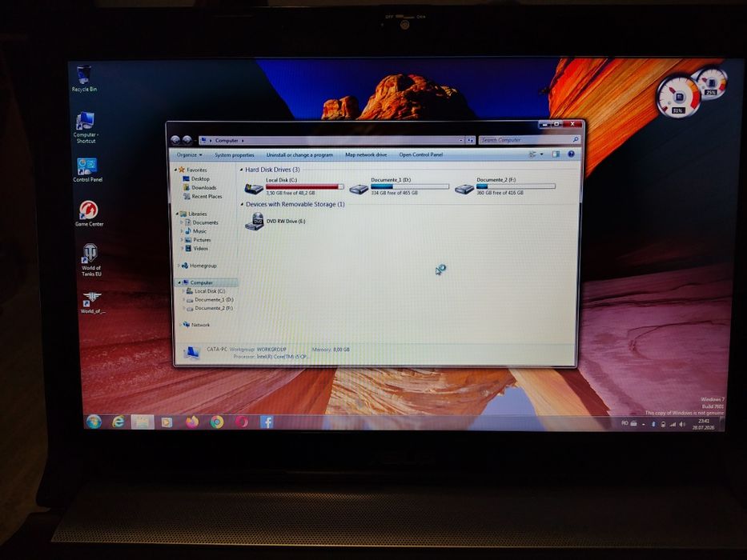Open the Documents library
This screenshot has height=560, width=747.
pyautogui.click(x=202, y=222)
